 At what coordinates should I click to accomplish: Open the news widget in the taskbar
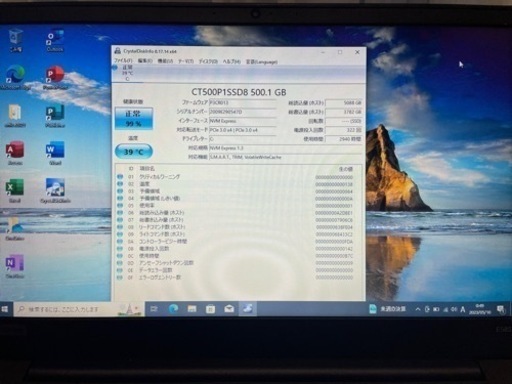click(x=388, y=309)
